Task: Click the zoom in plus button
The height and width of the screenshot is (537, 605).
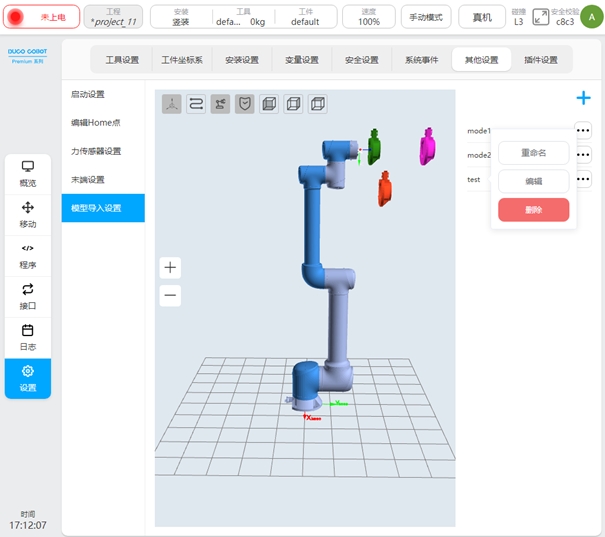Action: [171, 267]
